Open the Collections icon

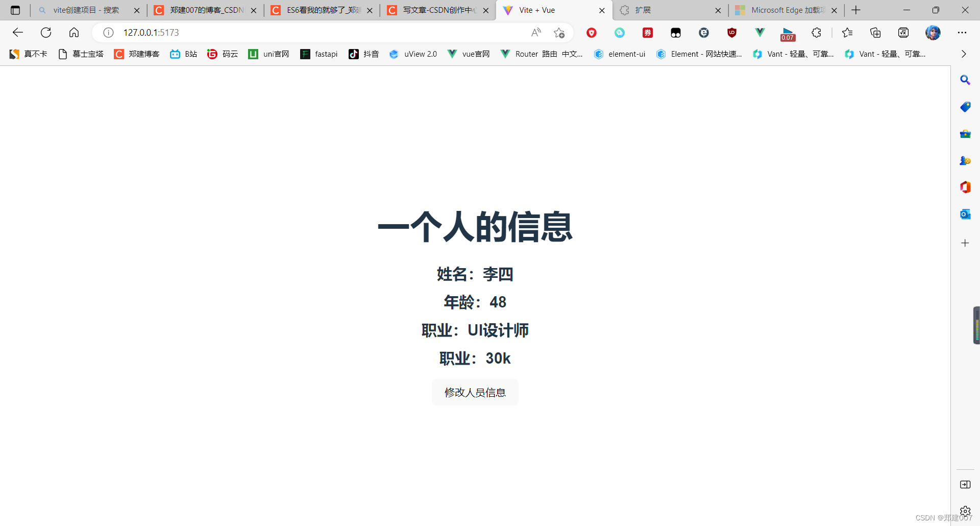click(x=875, y=32)
